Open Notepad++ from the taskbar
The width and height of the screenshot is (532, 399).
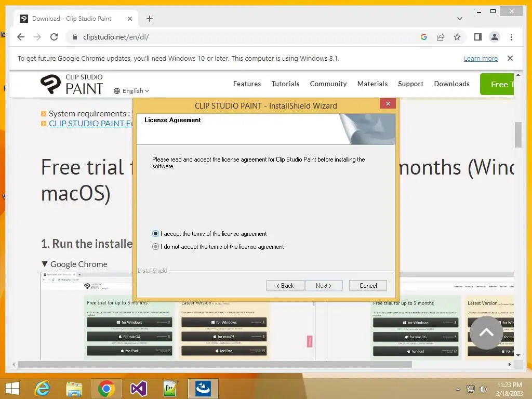170,389
